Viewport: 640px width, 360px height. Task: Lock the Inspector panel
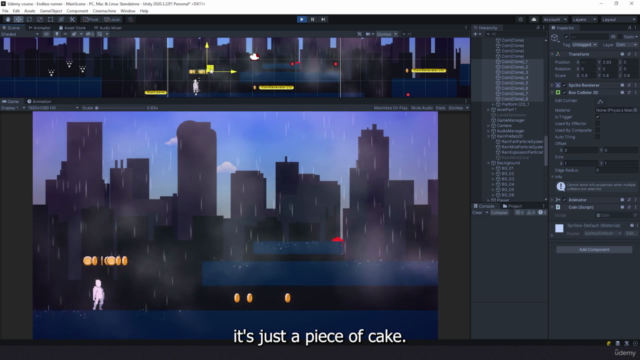click(630, 27)
